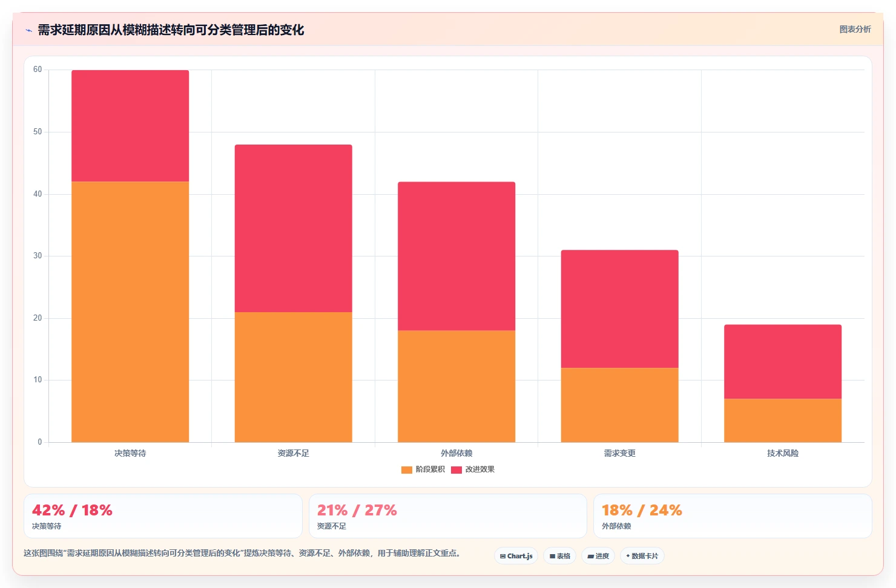Click the orange segment of 技术风险 bar
896x588 pixels.
[x=783, y=420]
